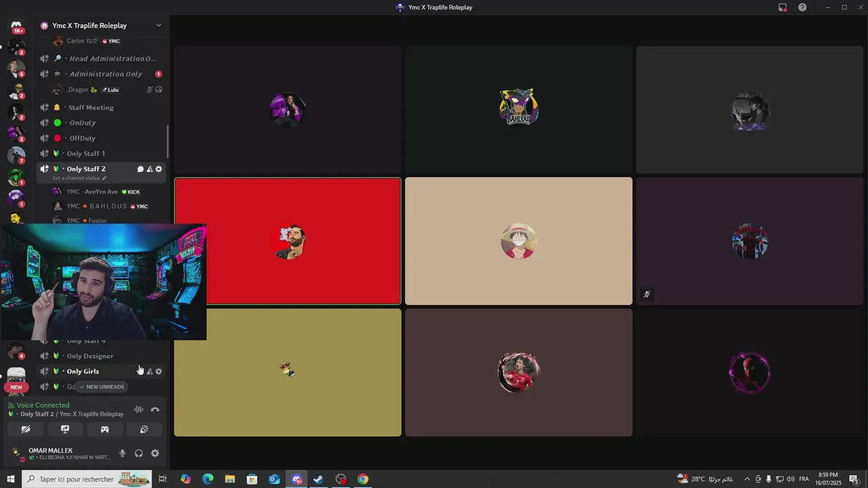Image resolution: width=868 pixels, height=488 pixels.
Task: Open OMAR MALLEK user profile panel
Action: click(60, 453)
